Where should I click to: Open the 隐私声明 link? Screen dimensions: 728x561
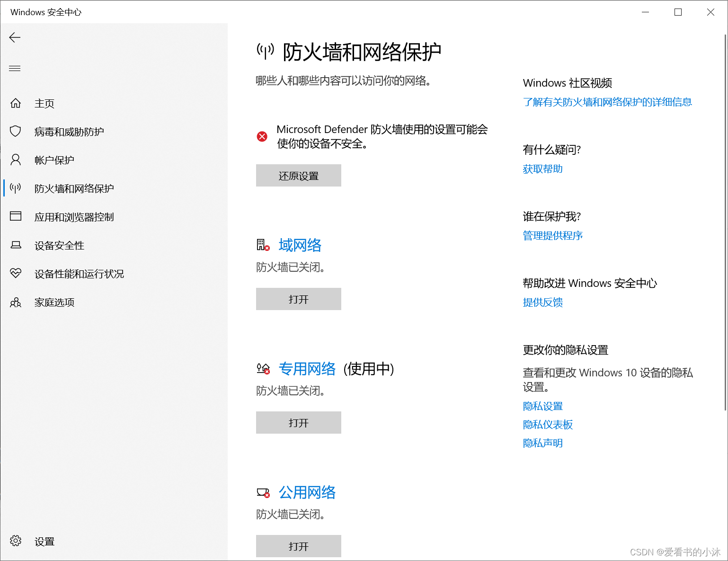pos(543,443)
